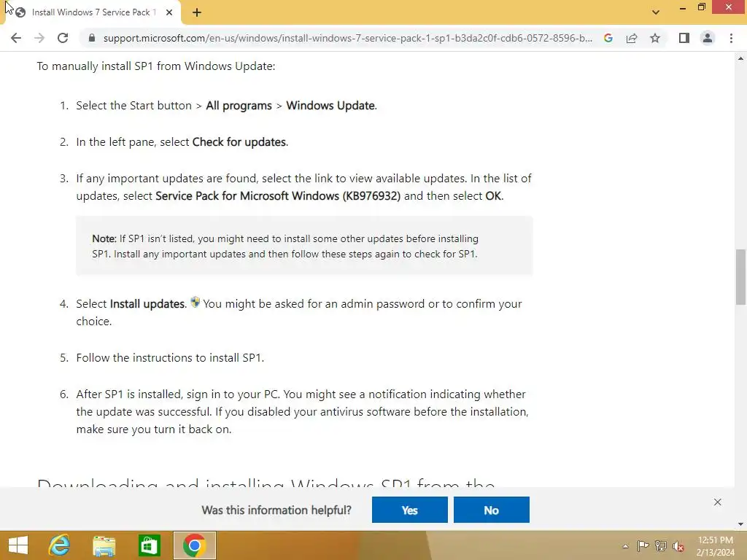Open the clock showing 12:51 PM
The width and height of the screenshot is (747, 560).
coord(716,545)
